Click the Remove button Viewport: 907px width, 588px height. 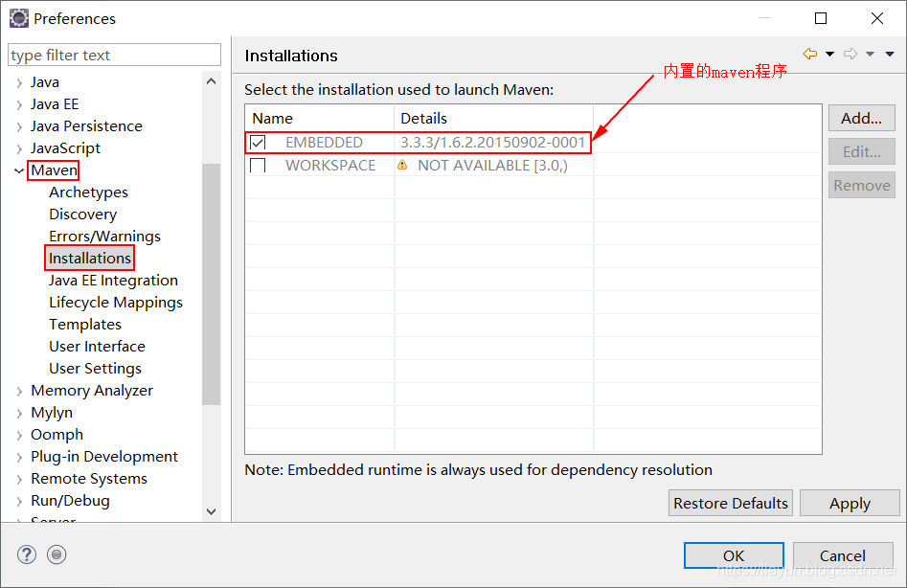[x=861, y=185]
